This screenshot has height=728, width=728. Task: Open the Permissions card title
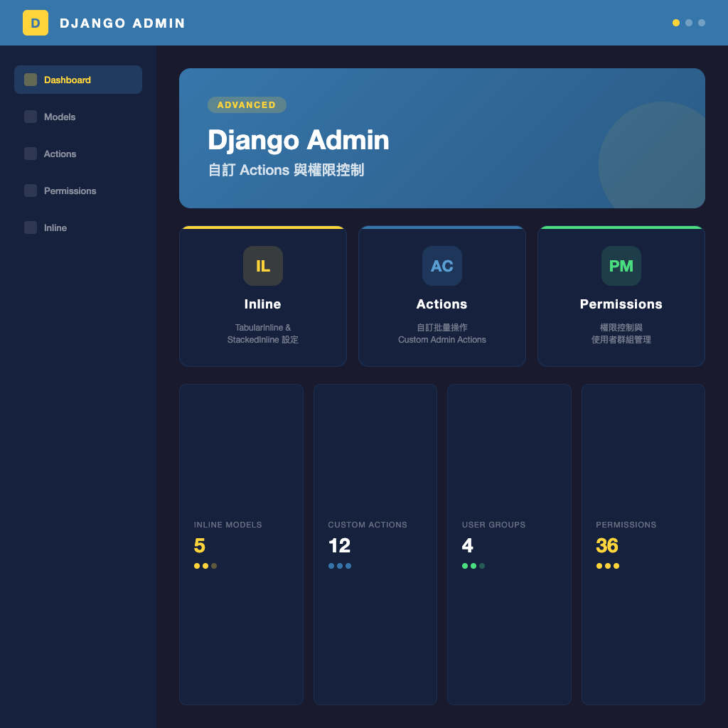click(621, 304)
